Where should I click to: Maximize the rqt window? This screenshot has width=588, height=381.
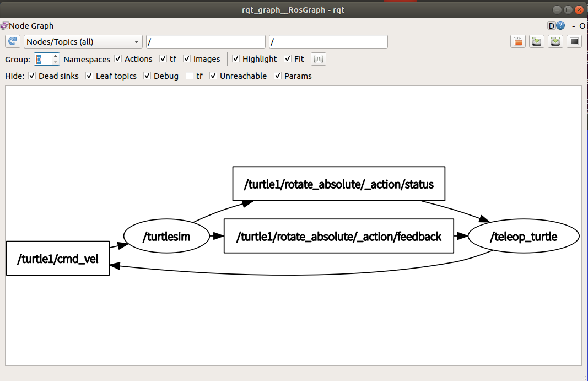[x=568, y=10]
